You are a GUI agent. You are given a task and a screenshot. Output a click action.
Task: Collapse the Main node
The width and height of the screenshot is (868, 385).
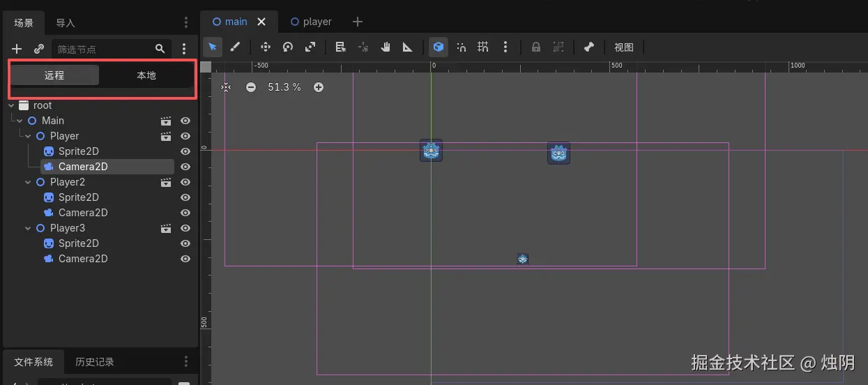pyautogui.click(x=20, y=121)
